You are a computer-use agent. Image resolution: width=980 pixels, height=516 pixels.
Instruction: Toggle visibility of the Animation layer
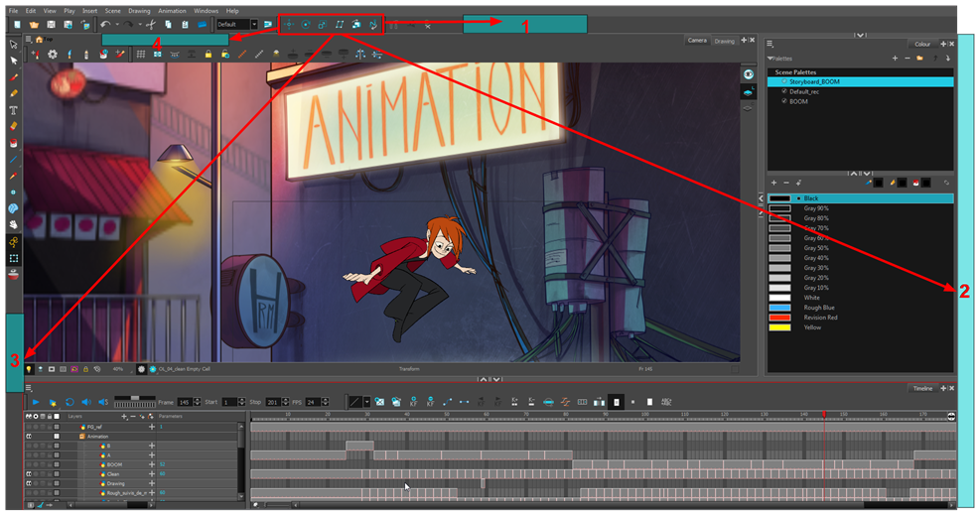coord(29,437)
